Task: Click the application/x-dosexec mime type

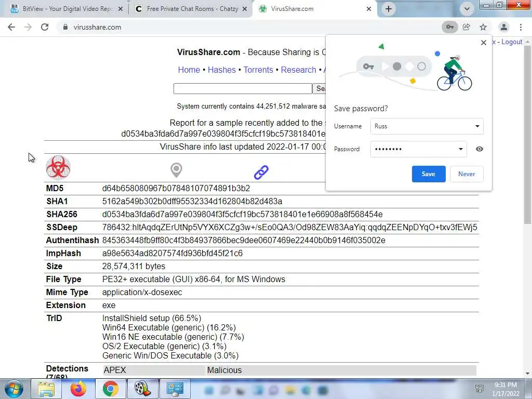Action: click(x=142, y=292)
